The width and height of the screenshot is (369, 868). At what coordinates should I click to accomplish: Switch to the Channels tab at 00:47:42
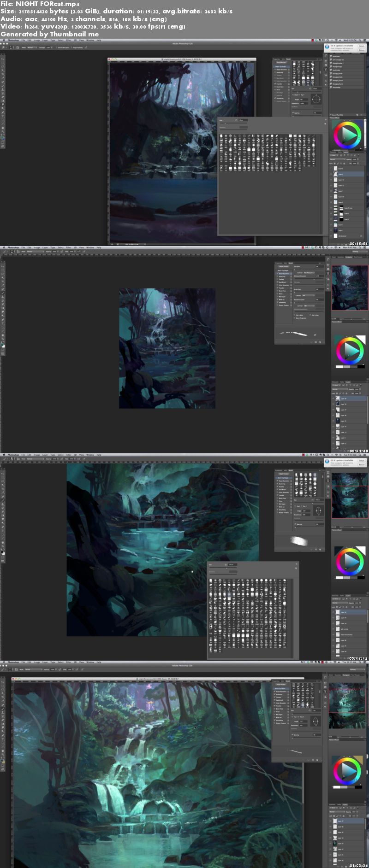tap(335, 595)
